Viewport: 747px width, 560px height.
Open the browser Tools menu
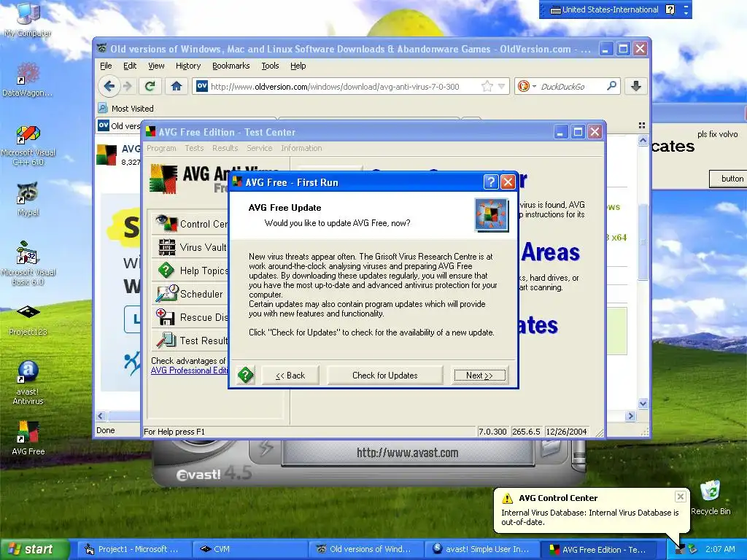coord(270,66)
